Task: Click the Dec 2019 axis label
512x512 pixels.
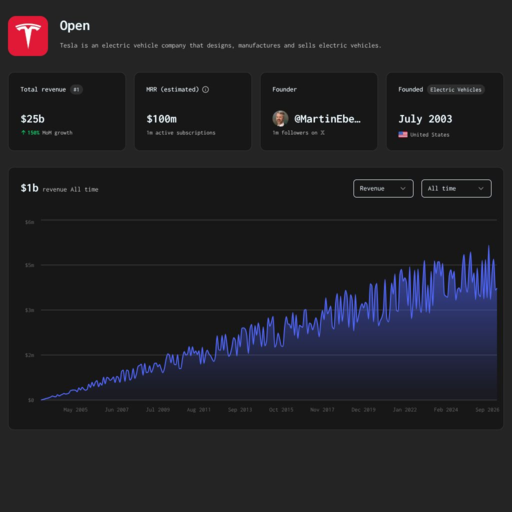Action: pyautogui.click(x=363, y=410)
